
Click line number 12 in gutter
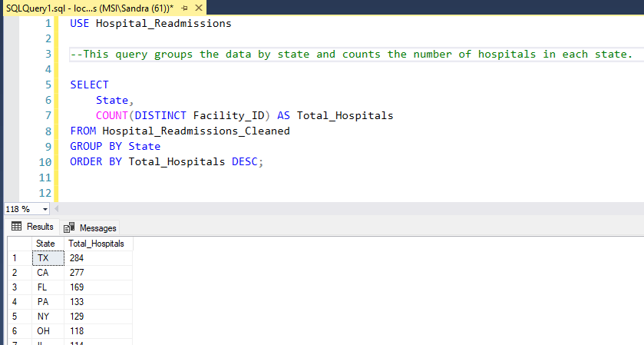(x=45, y=193)
